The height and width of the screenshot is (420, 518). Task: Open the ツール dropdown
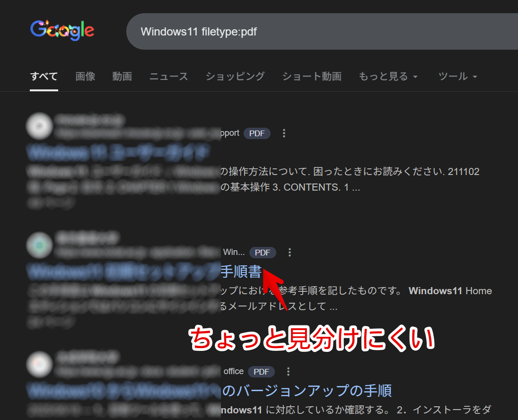coord(457,76)
